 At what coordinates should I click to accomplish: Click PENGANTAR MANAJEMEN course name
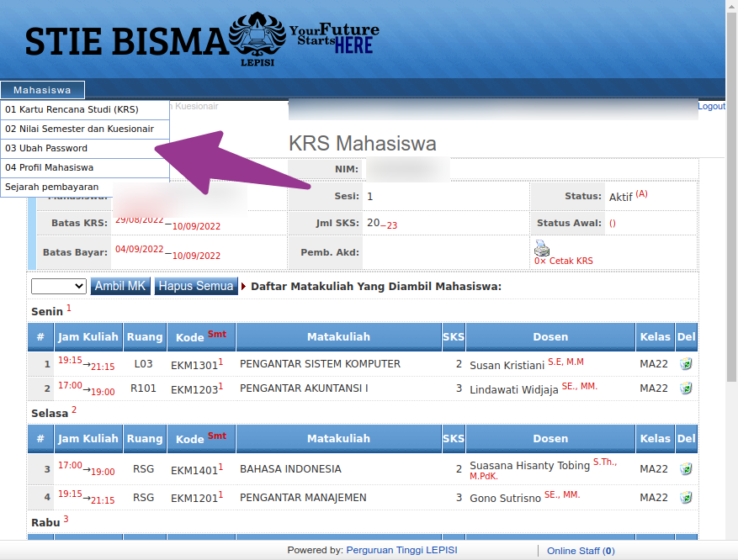pos(303,498)
